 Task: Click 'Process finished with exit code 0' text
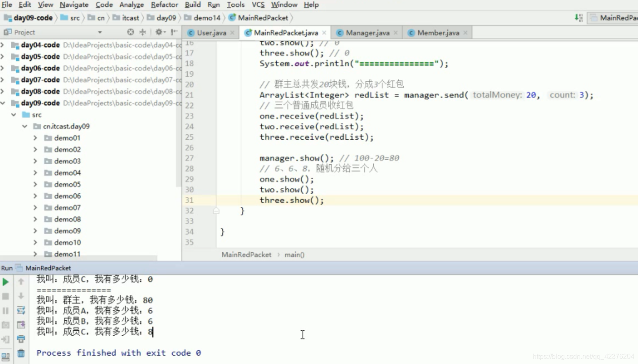tap(119, 353)
